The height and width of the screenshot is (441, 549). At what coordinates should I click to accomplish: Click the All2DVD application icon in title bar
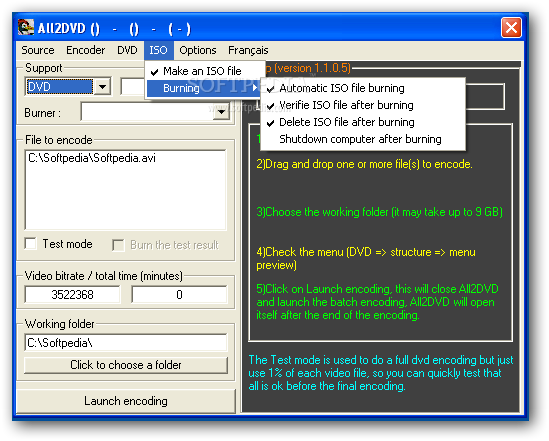pos(26,28)
